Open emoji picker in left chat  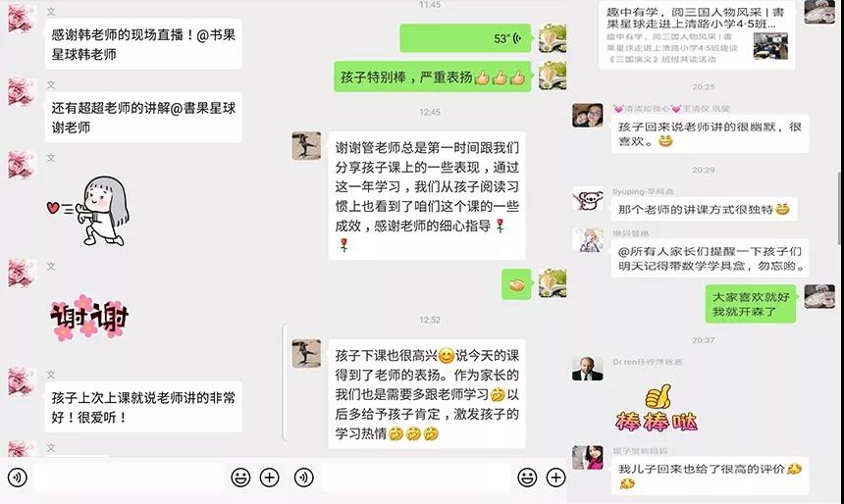pyautogui.click(x=240, y=478)
